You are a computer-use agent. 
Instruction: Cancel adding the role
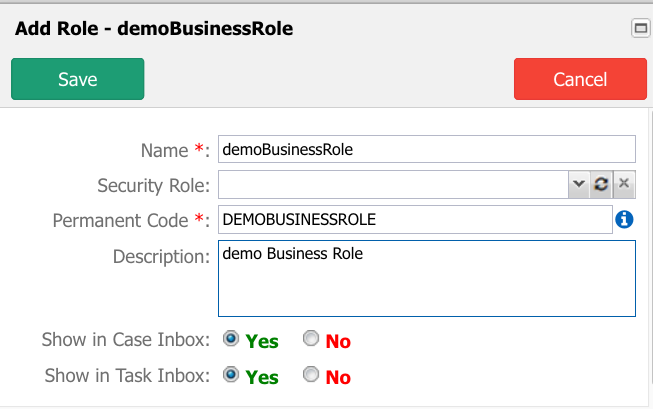(x=580, y=79)
